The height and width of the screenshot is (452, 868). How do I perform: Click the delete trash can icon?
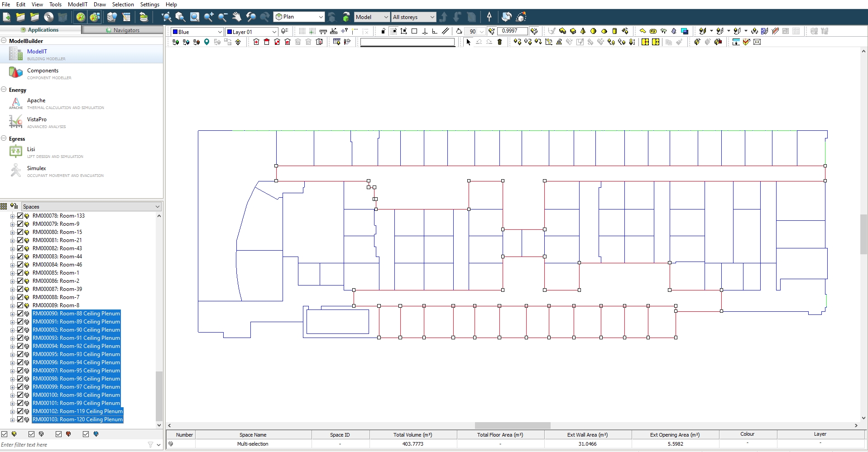tap(500, 42)
